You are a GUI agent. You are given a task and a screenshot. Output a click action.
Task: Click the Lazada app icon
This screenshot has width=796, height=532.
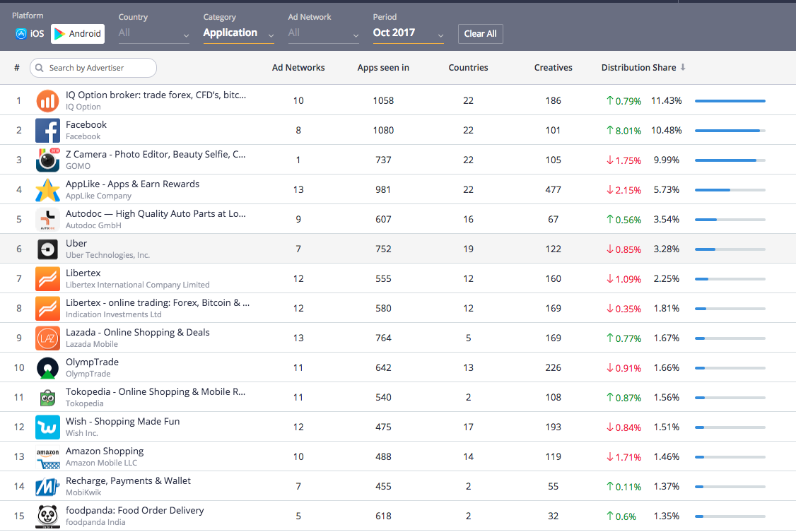[x=47, y=338]
